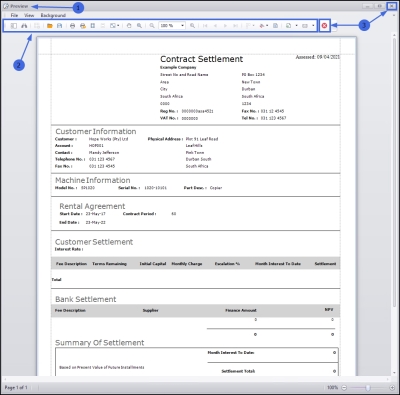Click the red Close Preview button
Image resolution: width=400 pixels, height=395 pixels.
324,26
